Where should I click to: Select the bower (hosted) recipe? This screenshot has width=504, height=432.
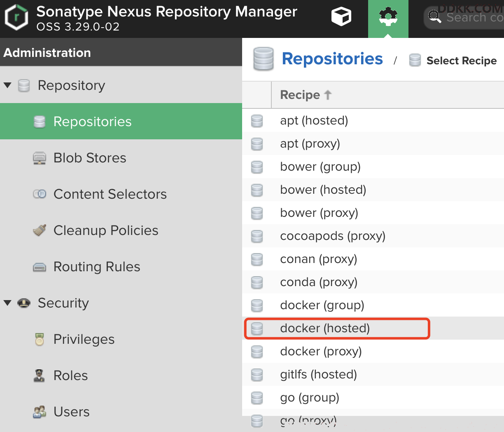coord(373,190)
